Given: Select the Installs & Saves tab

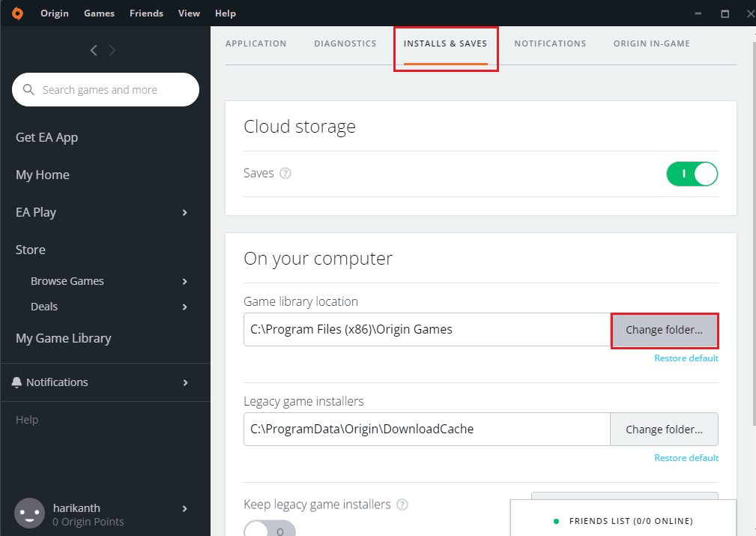Looking at the screenshot, I should point(446,43).
